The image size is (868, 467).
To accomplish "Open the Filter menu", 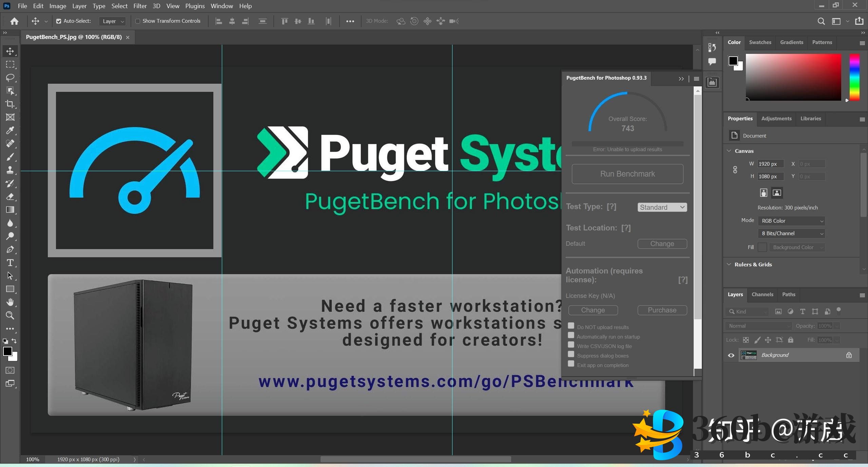I will pos(140,6).
